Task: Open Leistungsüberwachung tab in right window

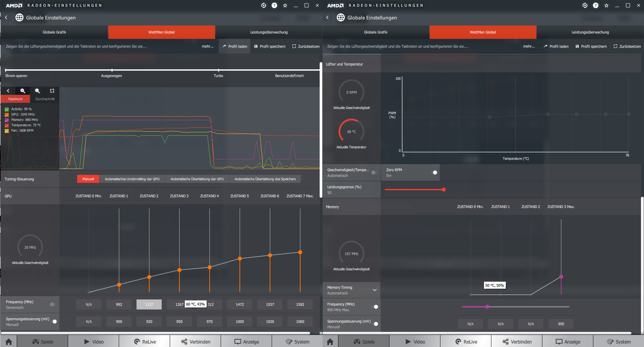Action: (590, 32)
